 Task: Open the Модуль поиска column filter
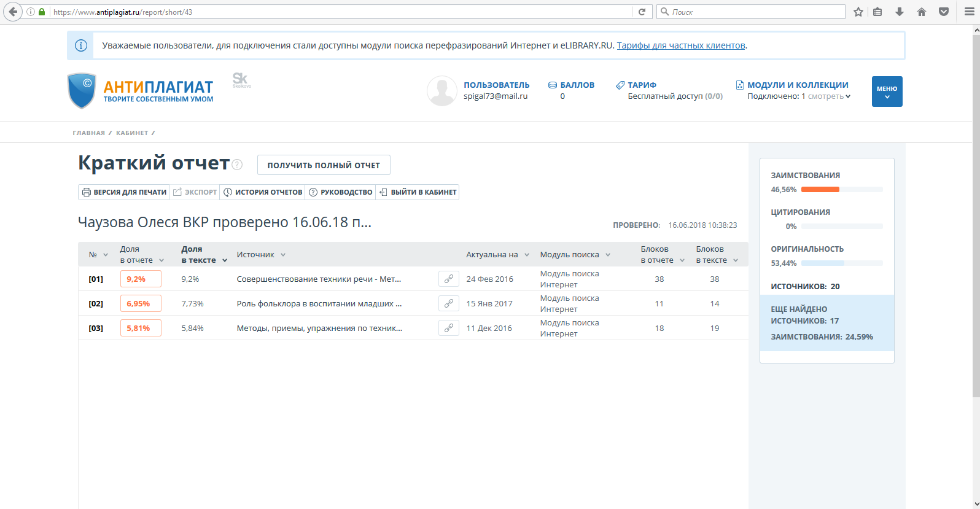608,255
